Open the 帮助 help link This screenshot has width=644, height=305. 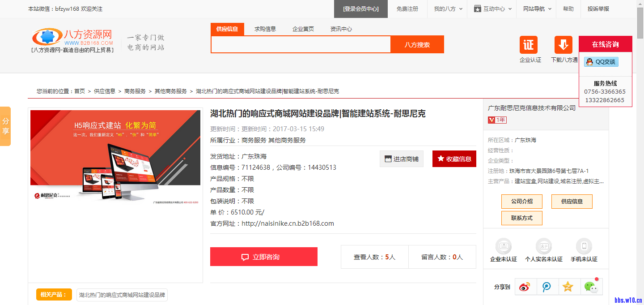568,9
